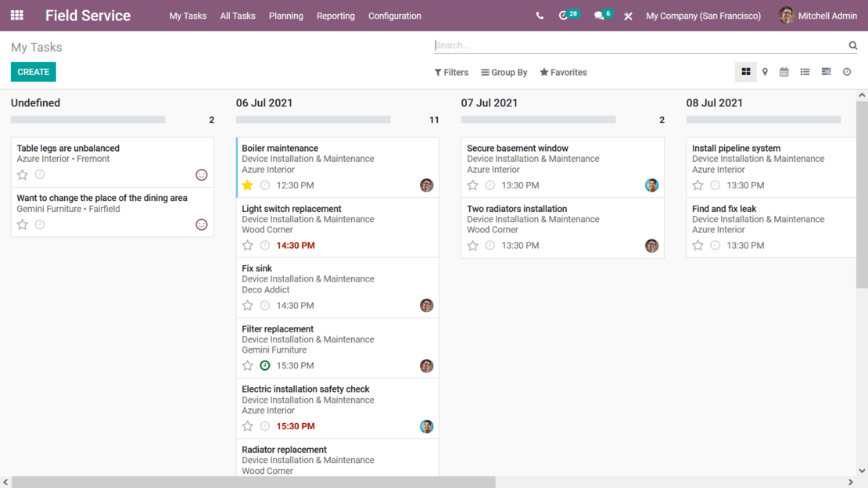Open the Secure basement window task
The width and height of the screenshot is (868, 488).
[x=516, y=148]
